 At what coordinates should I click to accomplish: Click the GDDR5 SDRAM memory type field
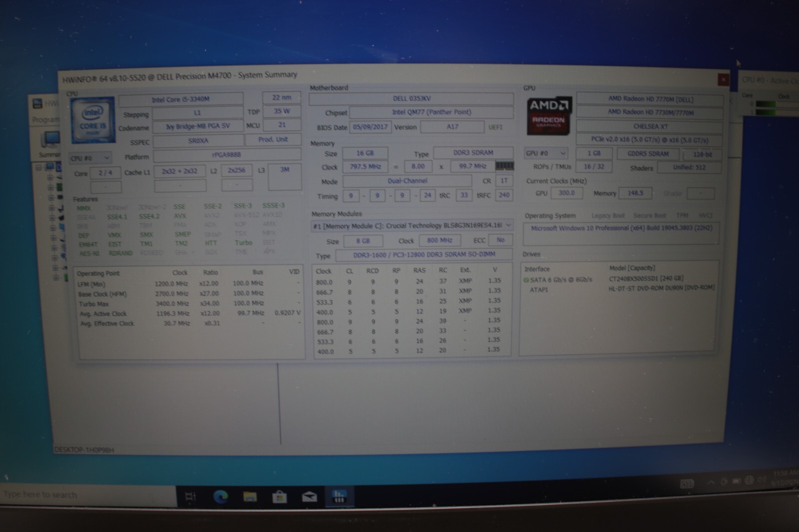tap(648, 154)
